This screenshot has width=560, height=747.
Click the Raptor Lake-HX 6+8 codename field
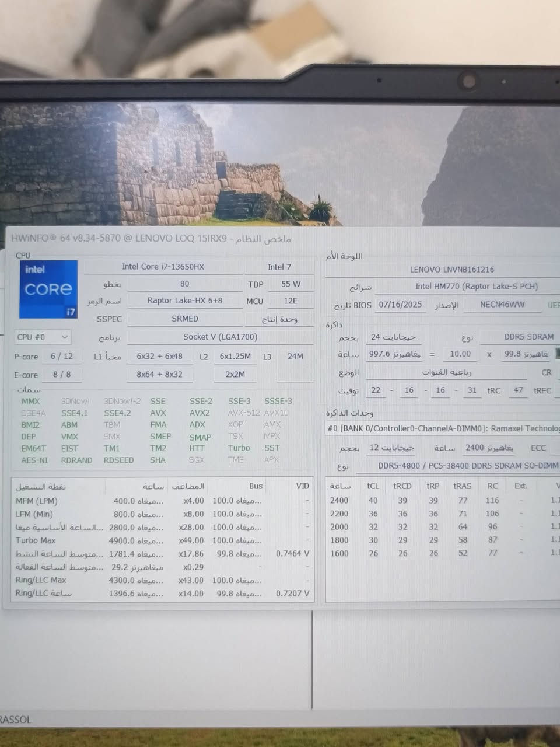(184, 301)
